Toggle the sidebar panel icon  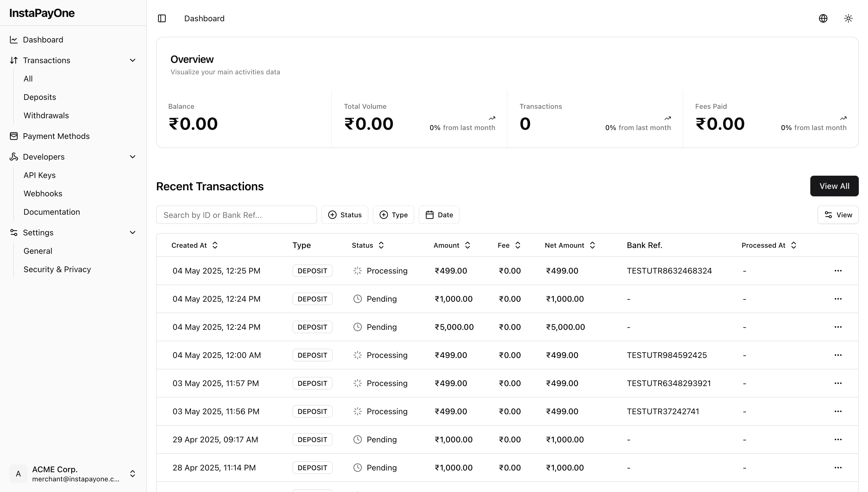point(162,18)
